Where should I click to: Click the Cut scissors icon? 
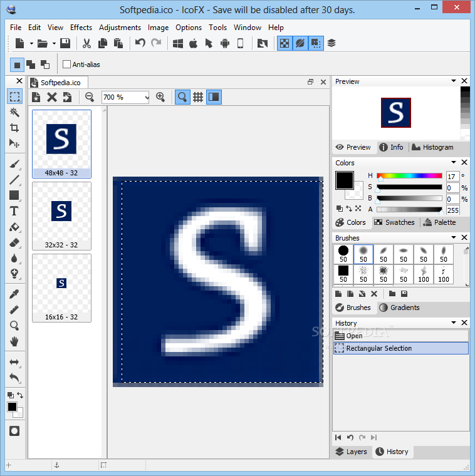(x=86, y=43)
